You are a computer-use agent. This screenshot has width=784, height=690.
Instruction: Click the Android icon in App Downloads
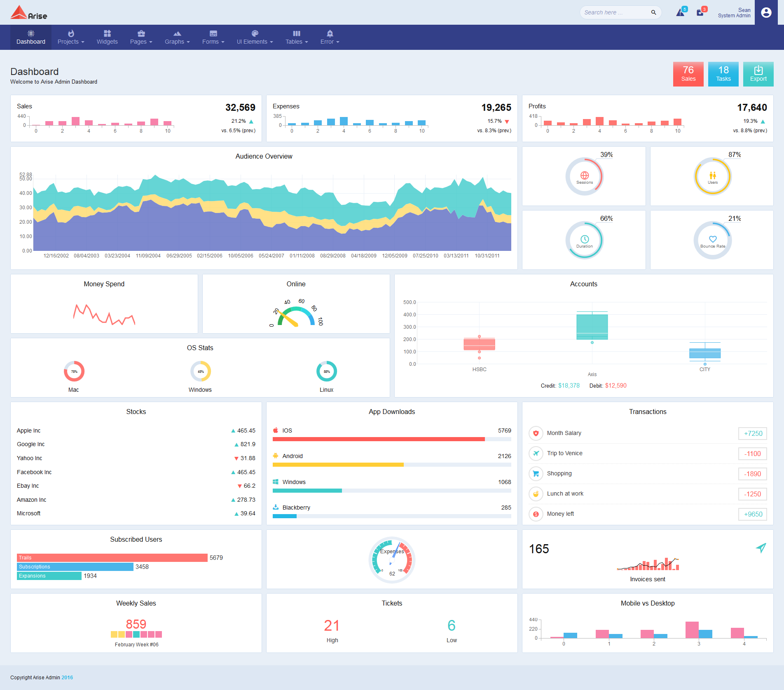(x=275, y=456)
